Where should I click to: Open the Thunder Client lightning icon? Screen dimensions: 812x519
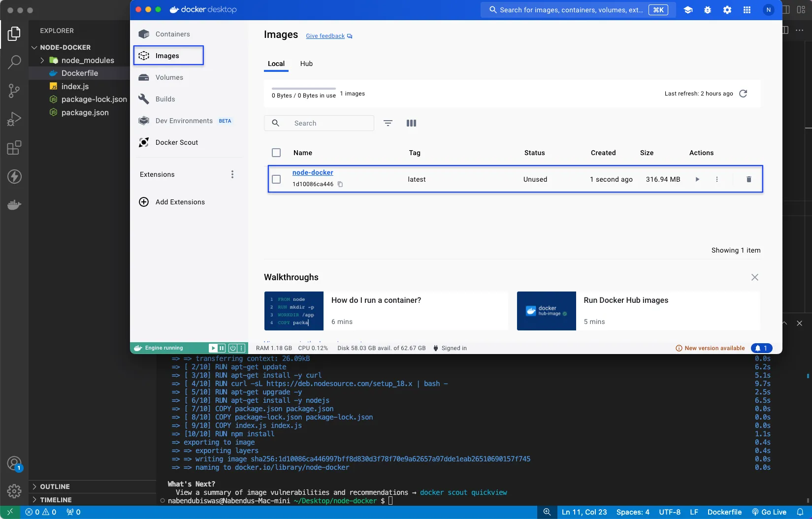[x=14, y=176]
